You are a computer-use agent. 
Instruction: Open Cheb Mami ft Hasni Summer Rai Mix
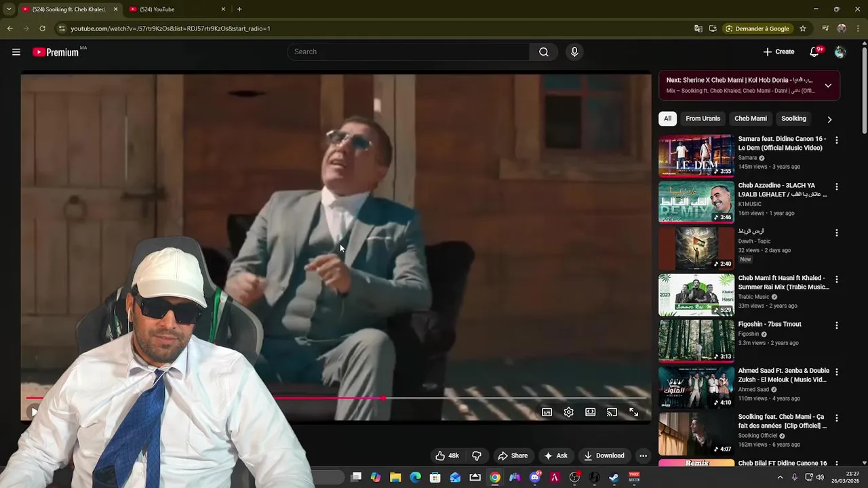[x=783, y=282]
